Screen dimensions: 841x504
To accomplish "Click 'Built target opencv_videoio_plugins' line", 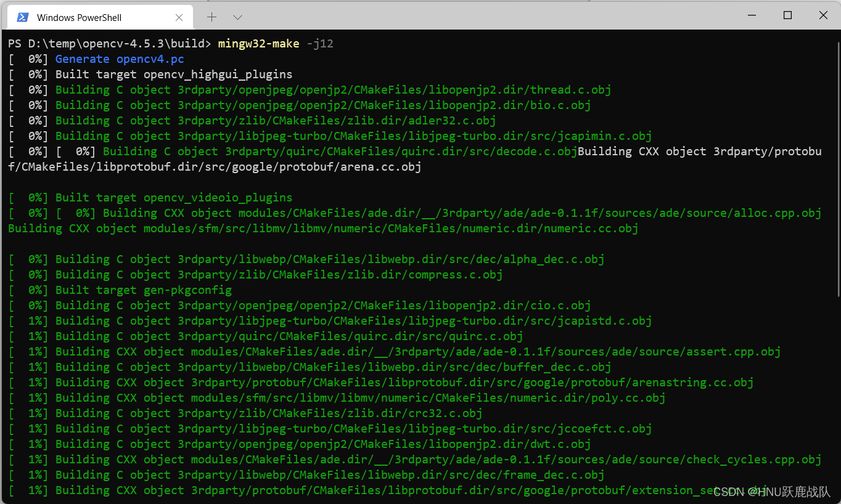I will [150, 198].
